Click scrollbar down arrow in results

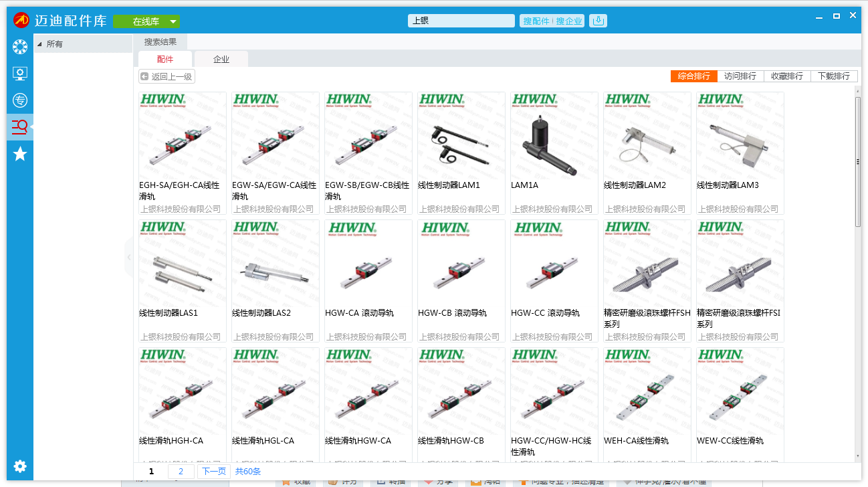[x=858, y=457]
